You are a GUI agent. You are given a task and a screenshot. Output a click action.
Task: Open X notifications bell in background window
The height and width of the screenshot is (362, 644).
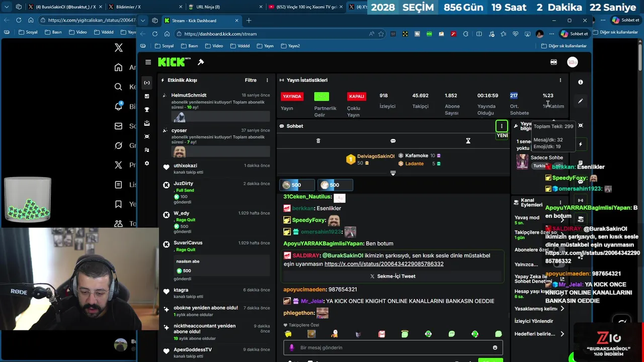point(119,106)
